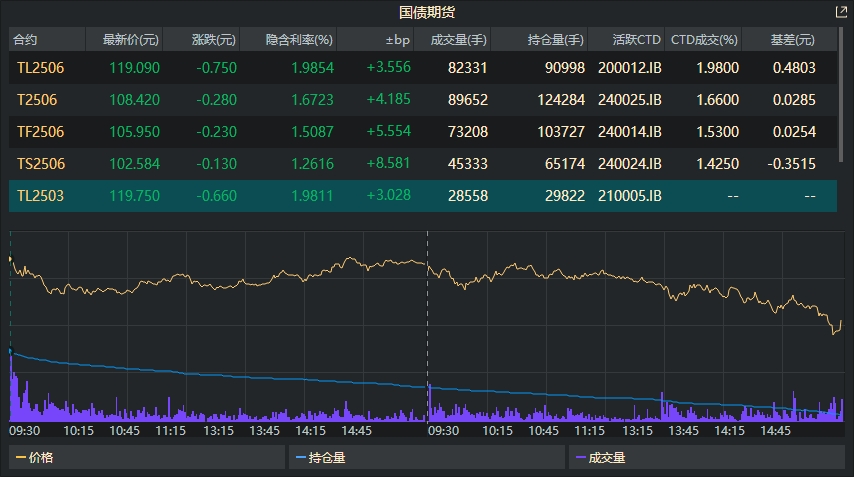Click the 基差(元) column header
This screenshot has width=854, height=477.
coord(794,40)
